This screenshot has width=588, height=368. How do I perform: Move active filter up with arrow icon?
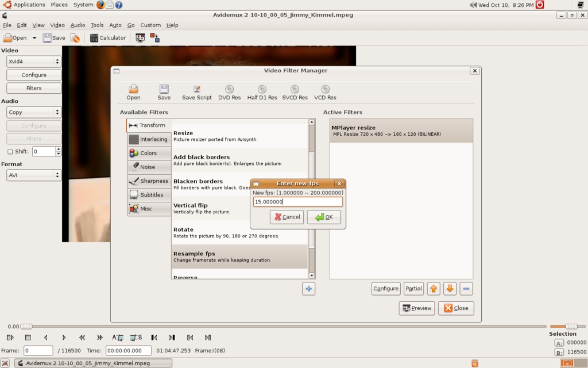tap(434, 289)
